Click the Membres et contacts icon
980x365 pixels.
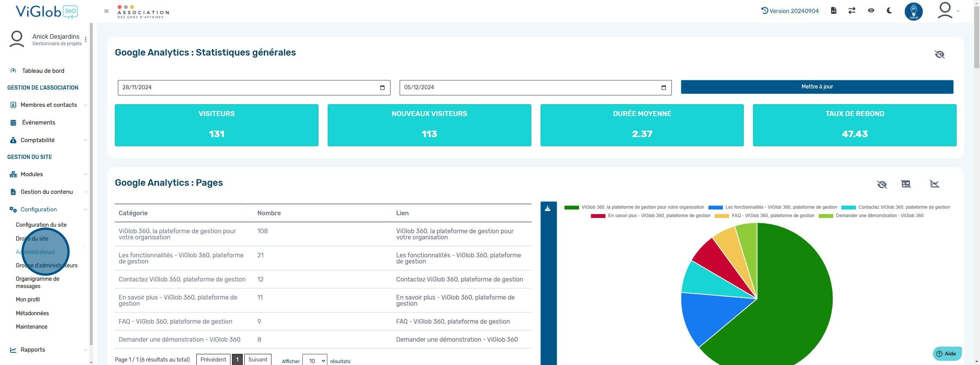pyautogui.click(x=13, y=105)
